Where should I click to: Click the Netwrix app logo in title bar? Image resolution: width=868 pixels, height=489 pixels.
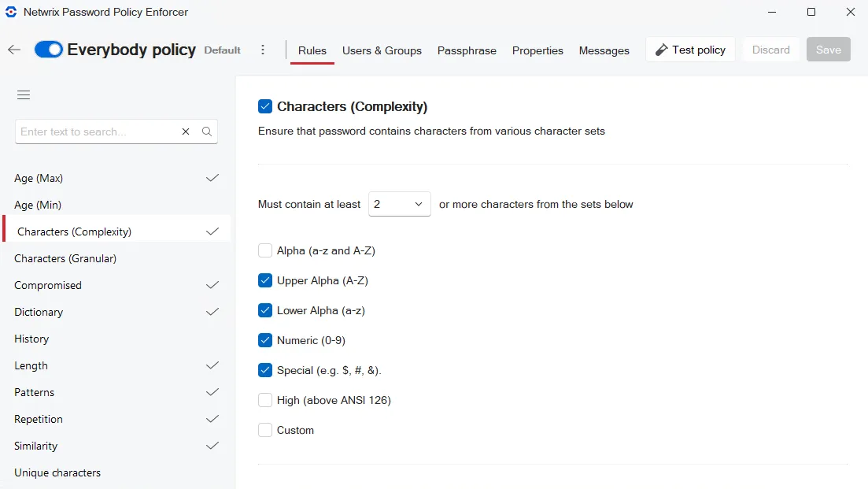pyautogui.click(x=11, y=12)
